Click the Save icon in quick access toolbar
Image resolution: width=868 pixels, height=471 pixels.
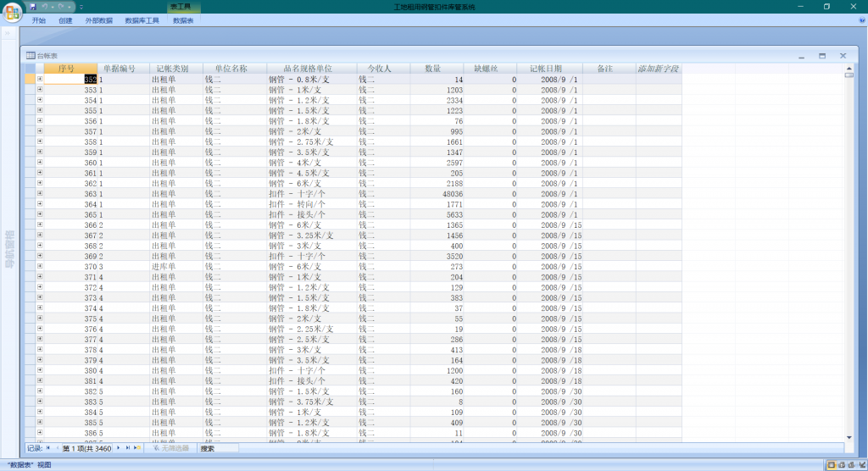33,6
